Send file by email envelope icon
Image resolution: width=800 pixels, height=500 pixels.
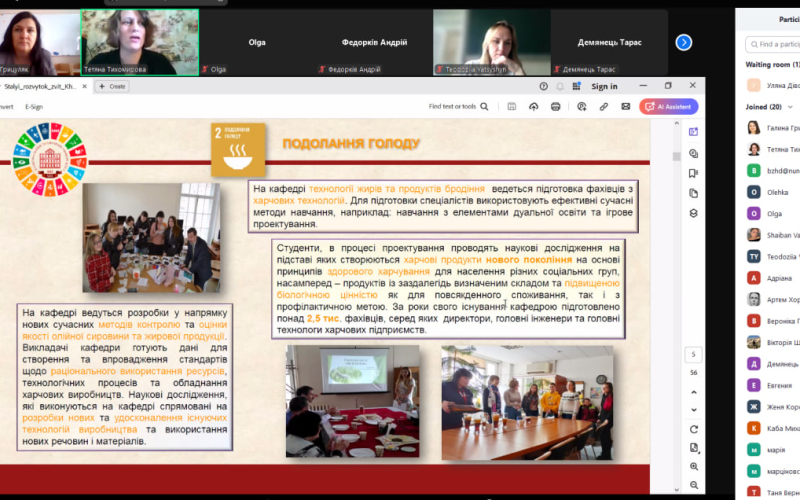point(626,107)
